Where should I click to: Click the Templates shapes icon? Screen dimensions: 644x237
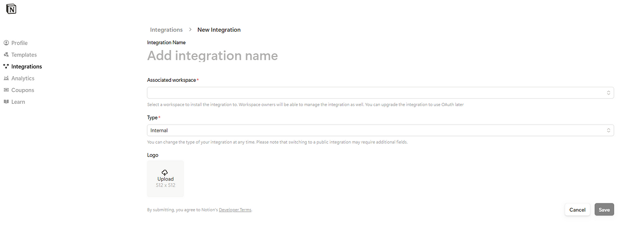tap(6, 55)
